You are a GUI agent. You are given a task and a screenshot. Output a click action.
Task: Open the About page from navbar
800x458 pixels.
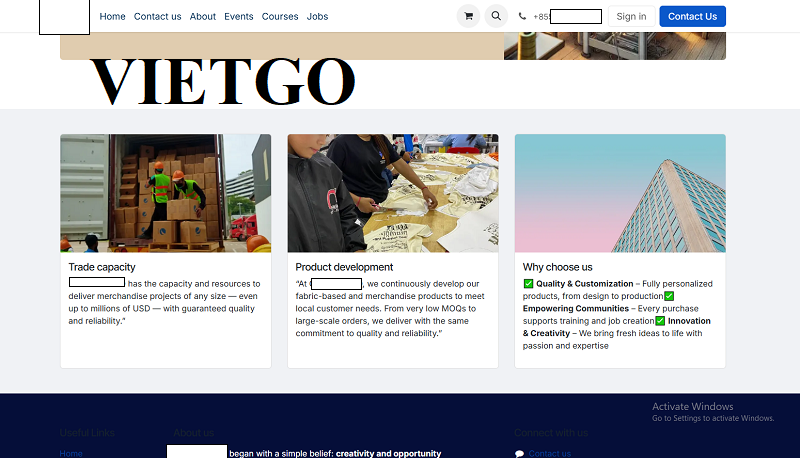(x=203, y=16)
